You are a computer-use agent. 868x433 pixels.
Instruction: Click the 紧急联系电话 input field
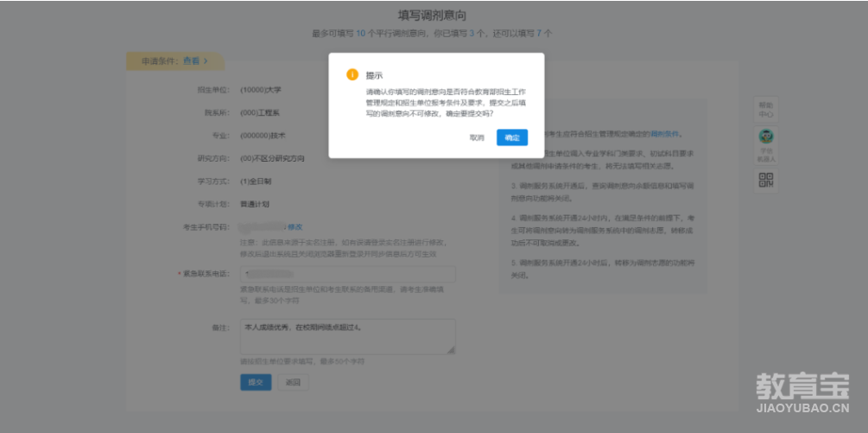[347, 274]
